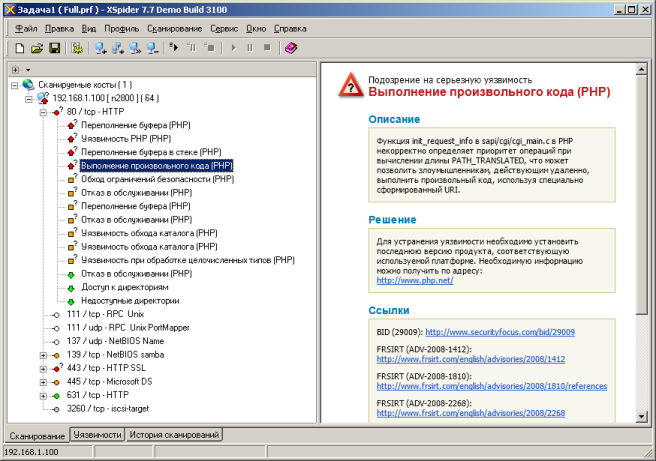Click the orange square icon of Обход ограничений безопасности
656x461 pixels.
(72, 179)
